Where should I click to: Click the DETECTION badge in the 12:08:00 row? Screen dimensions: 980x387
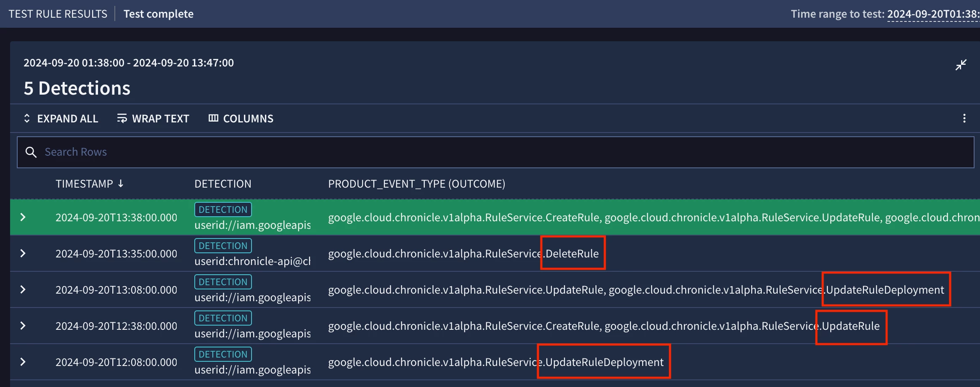(223, 354)
